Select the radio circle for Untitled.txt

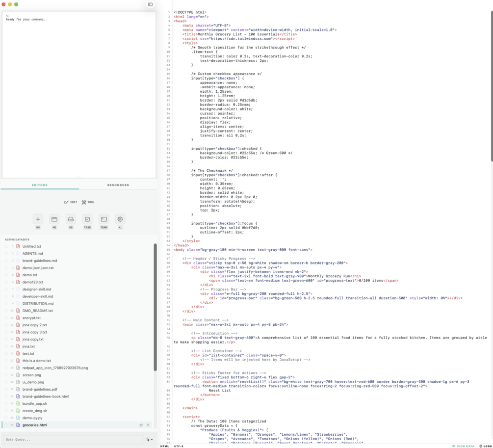coord(6,246)
